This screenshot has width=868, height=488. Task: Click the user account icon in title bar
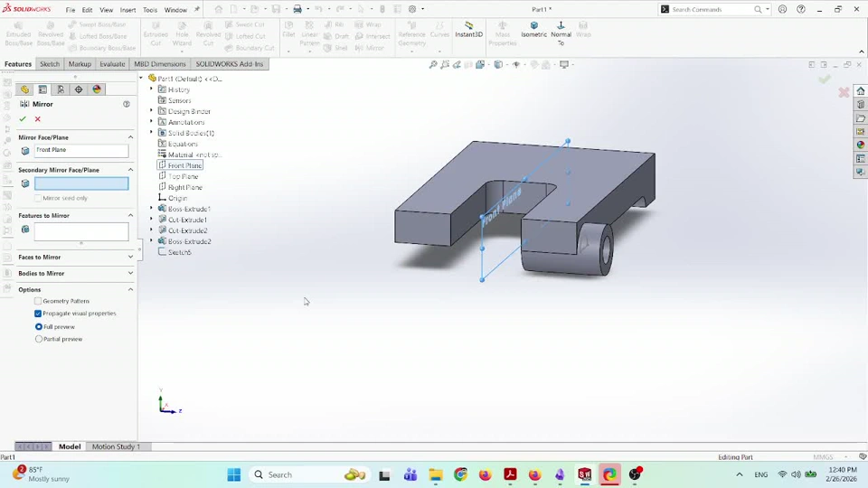tap(782, 9)
